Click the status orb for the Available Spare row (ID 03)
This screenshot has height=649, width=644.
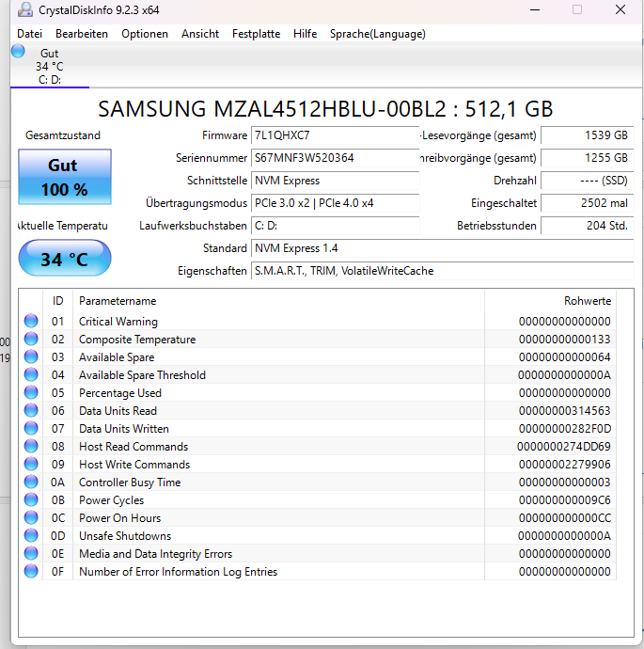tap(31, 356)
